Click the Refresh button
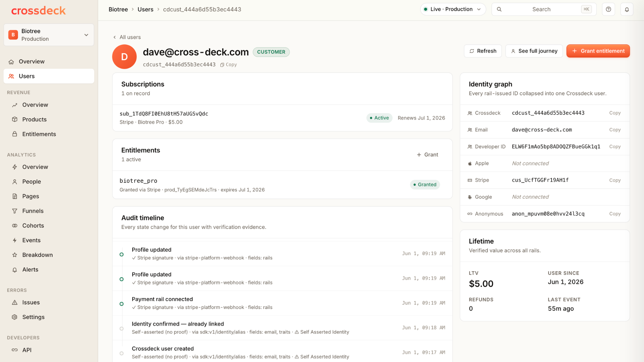Viewport: 644px width, 362px height. [483, 51]
